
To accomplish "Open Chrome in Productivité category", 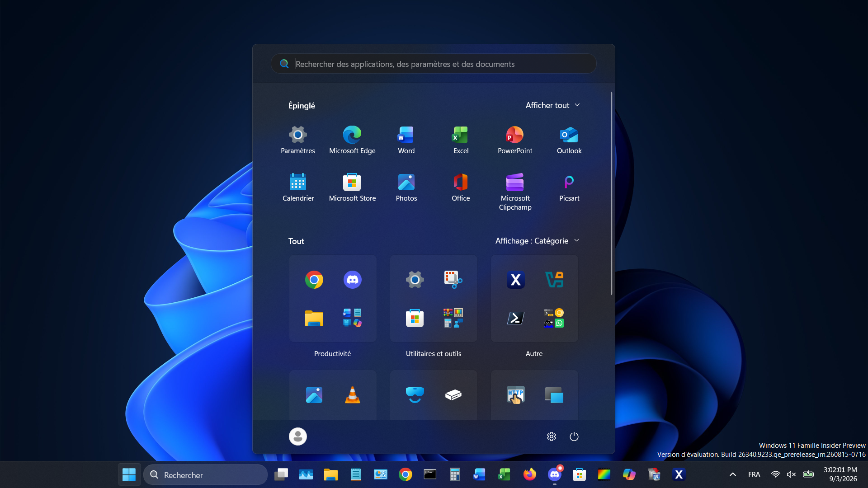I will pyautogui.click(x=314, y=280).
